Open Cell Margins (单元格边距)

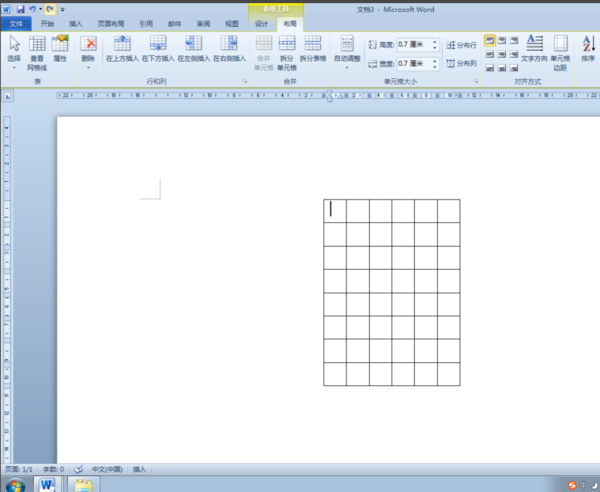[x=560, y=48]
